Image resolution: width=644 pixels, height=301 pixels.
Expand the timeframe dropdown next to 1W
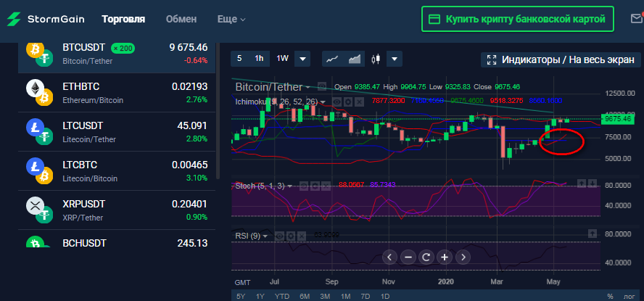pos(302,59)
